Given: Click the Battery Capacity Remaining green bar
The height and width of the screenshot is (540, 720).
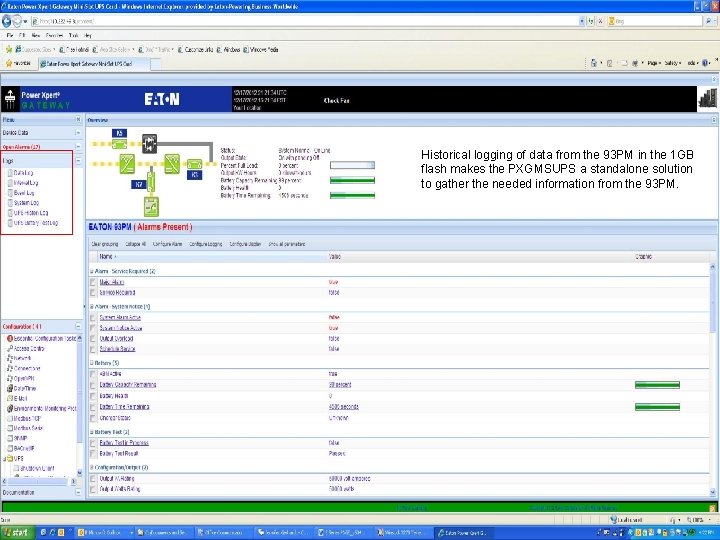Looking at the screenshot, I should [657, 385].
